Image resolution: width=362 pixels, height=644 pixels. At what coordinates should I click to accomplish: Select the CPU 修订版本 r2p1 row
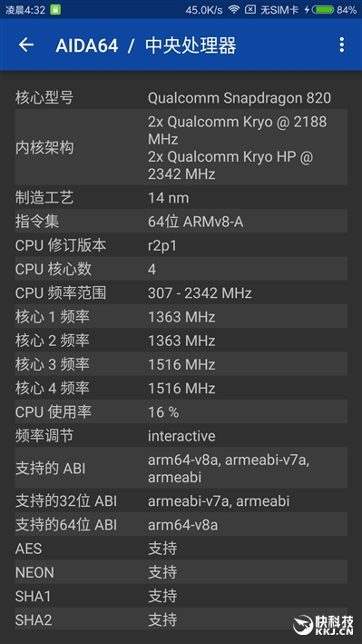tap(181, 245)
